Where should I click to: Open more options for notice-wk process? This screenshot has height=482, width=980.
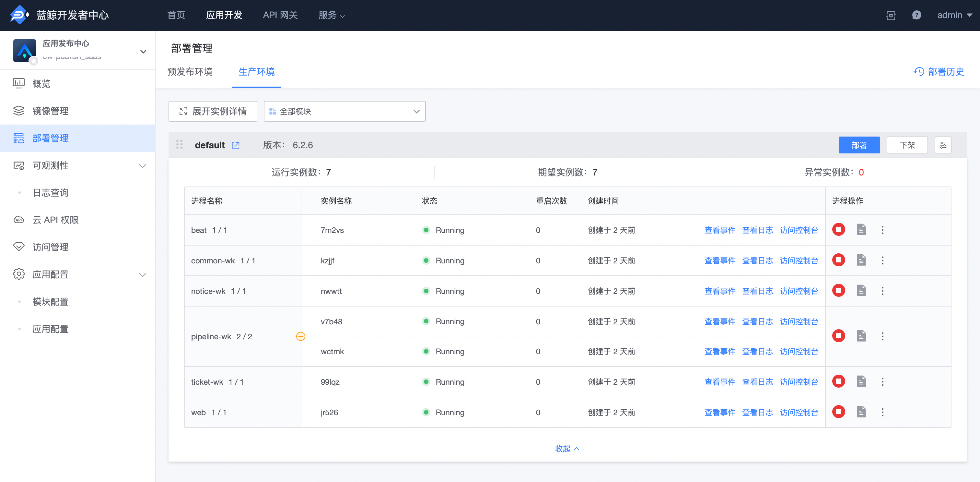click(x=882, y=291)
